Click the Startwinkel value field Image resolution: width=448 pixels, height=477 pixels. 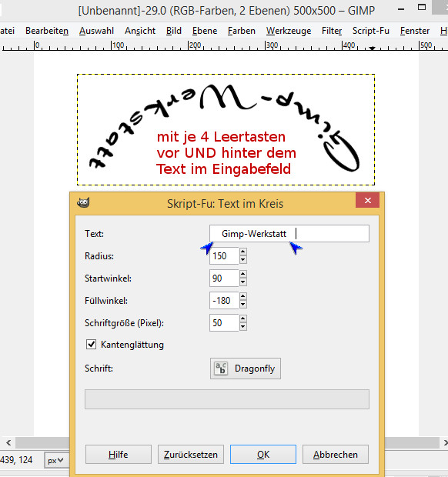pos(224,278)
